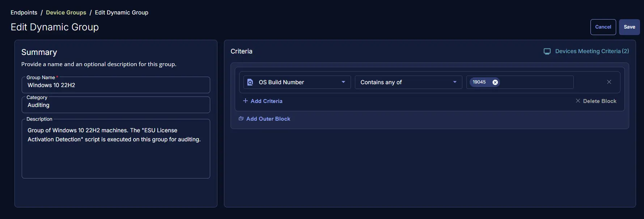Click empty value input after 19045 chip
The width and height of the screenshot is (644, 219).
point(535,82)
